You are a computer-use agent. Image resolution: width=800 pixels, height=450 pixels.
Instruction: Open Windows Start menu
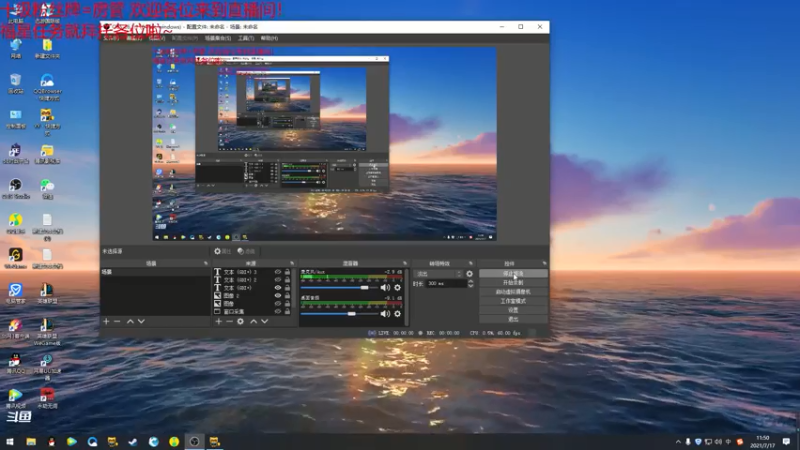coord(10,442)
